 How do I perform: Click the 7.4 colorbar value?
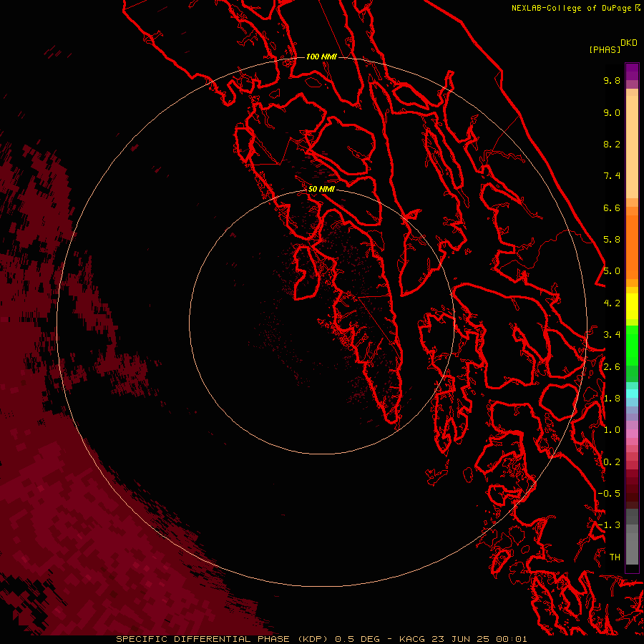[x=612, y=176]
